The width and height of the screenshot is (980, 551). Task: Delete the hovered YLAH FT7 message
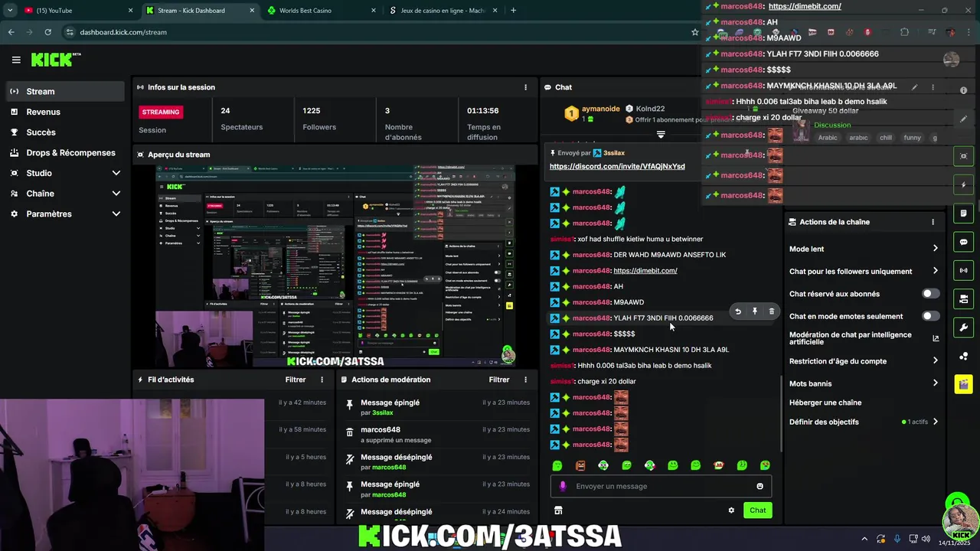click(x=772, y=311)
